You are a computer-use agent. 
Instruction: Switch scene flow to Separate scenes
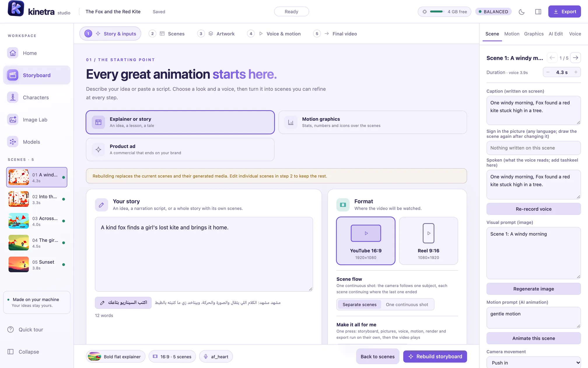coord(359,304)
